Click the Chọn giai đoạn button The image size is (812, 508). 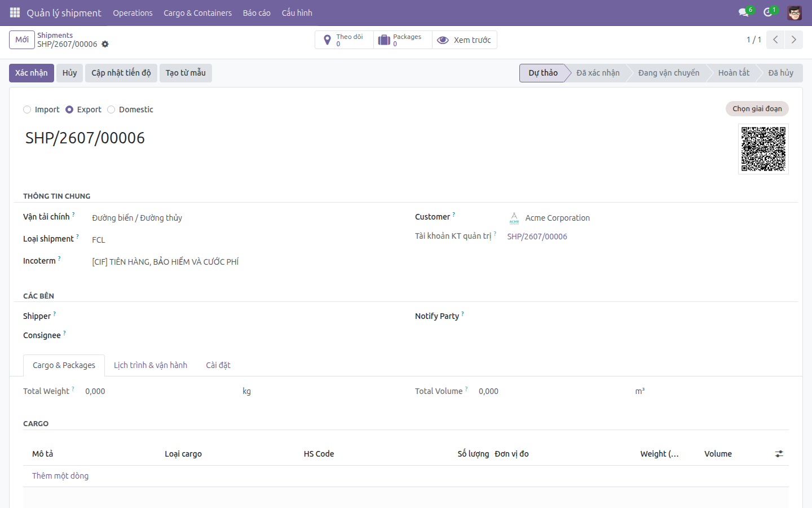[x=757, y=108]
